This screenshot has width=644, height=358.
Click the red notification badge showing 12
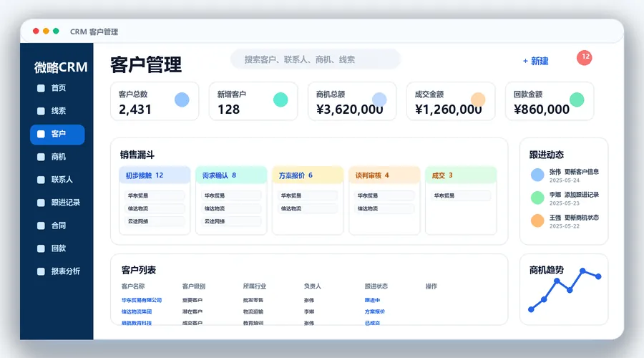point(584,57)
